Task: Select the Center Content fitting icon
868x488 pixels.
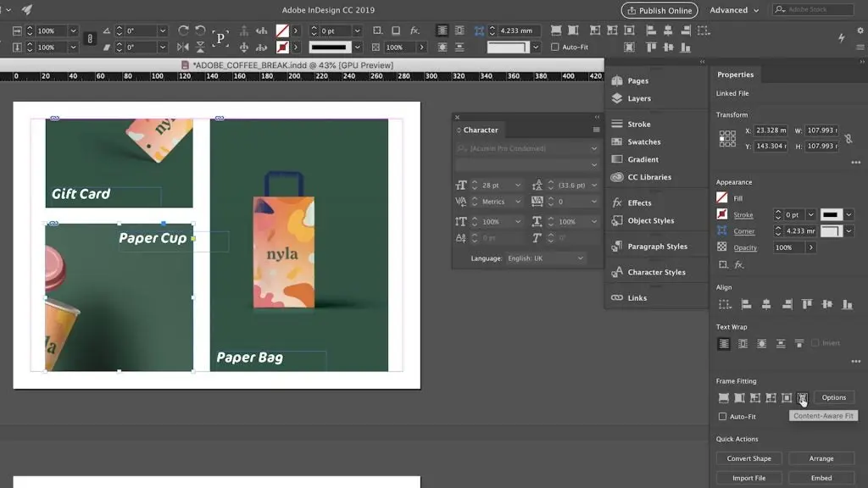Action: [787, 397]
